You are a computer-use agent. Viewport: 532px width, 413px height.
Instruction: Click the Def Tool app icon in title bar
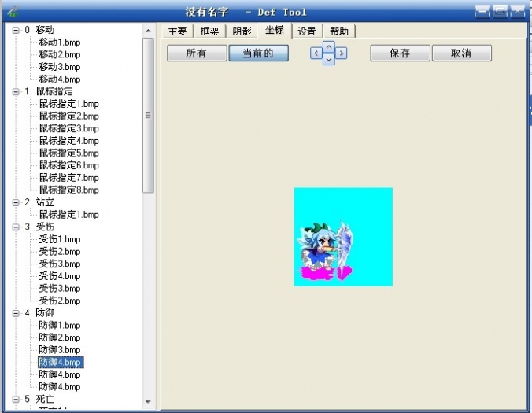(x=13, y=11)
